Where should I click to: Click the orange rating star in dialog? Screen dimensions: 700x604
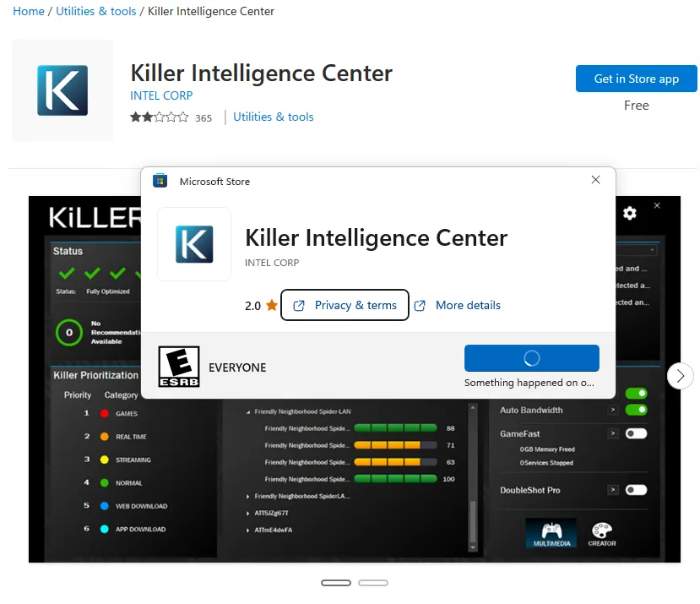pyautogui.click(x=271, y=305)
